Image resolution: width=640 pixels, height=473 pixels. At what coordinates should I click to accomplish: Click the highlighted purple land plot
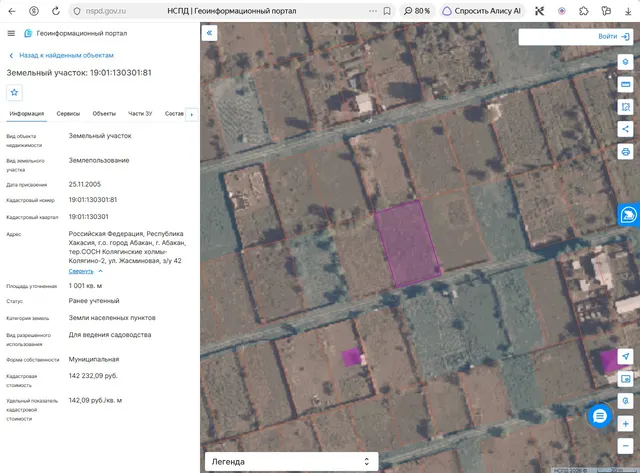tap(407, 244)
